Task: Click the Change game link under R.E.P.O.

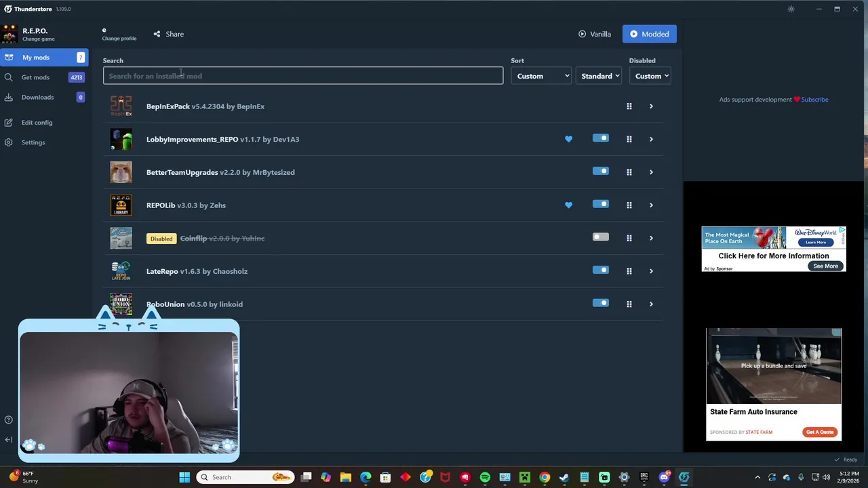Action: pos(39,39)
